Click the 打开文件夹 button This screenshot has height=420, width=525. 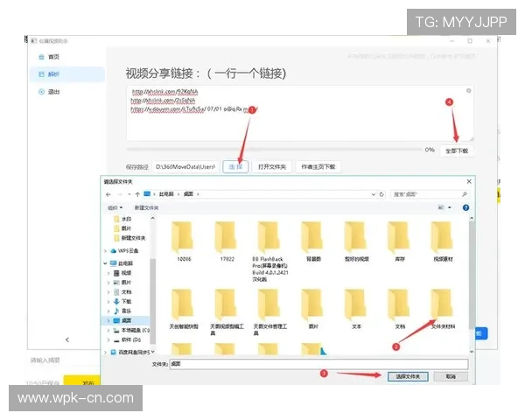[272, 167]
